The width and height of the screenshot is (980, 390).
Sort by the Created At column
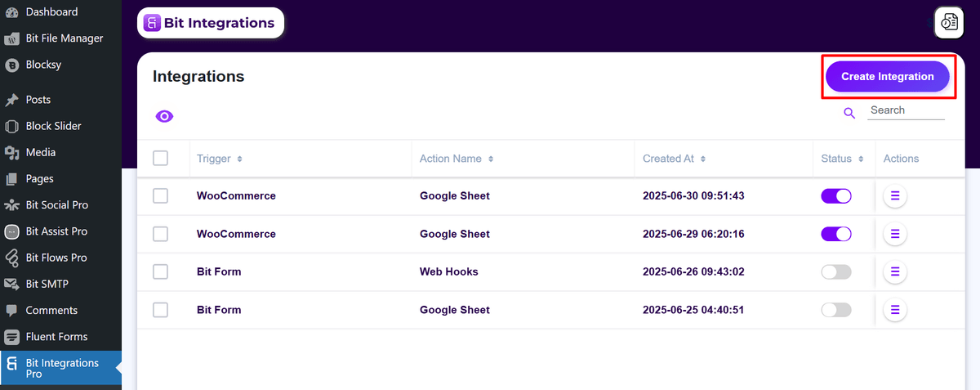tap(675, 159)
